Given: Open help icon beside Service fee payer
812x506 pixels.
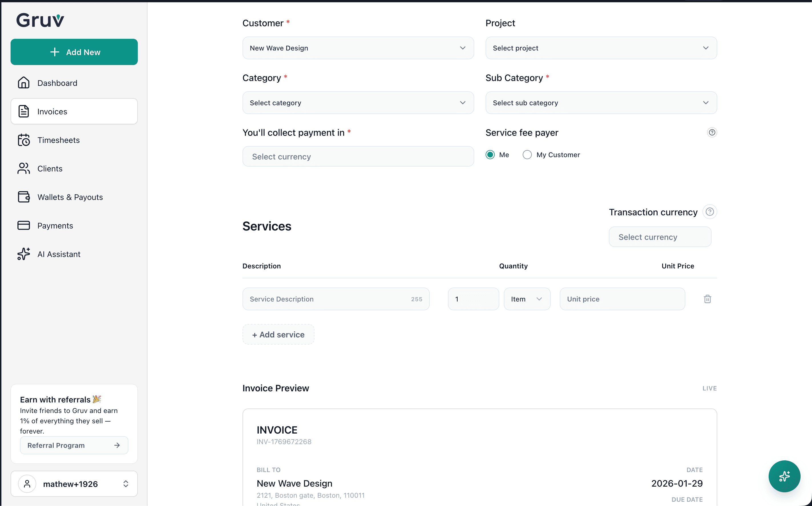Looking at the screenshot, I should [x=712, y=133].
